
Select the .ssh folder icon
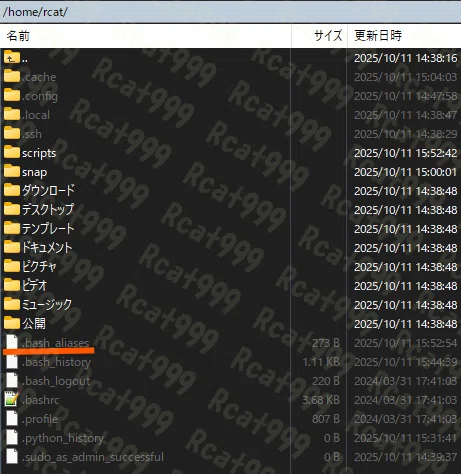tap(12, 134)
